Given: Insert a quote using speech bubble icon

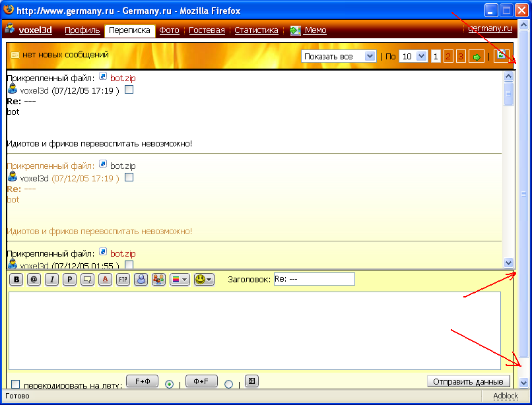Looking at the screenshot, I should tap(87, 279).
